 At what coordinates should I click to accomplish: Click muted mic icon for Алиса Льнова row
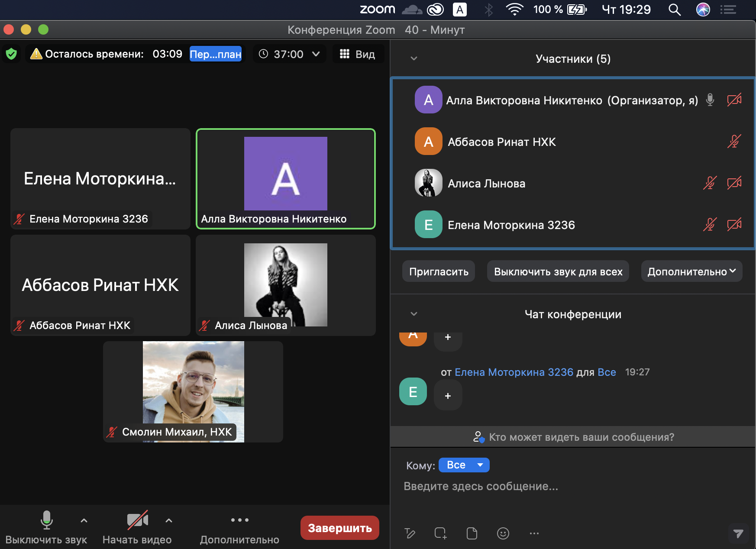coord(710,183)
